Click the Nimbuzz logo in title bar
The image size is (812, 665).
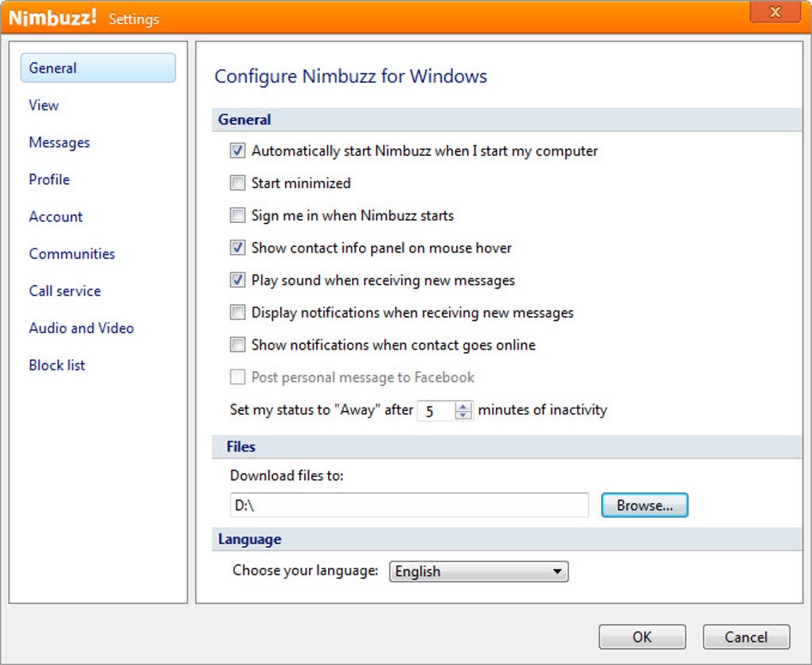click(53, 18)
